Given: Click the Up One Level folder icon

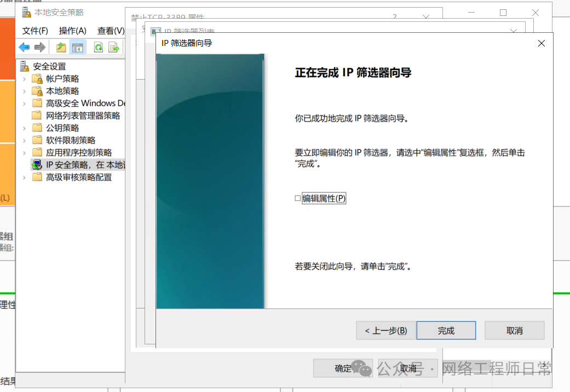Looking at the screenshot, I should pos(61,48).
